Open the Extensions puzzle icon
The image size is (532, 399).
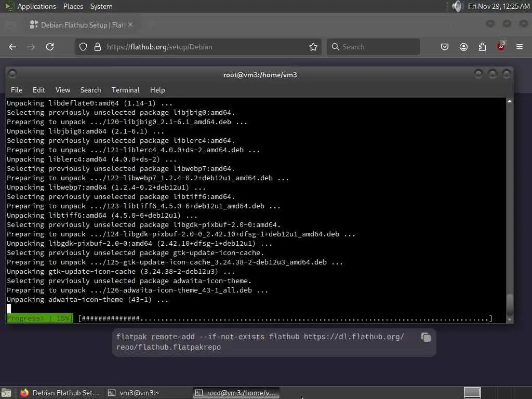tap(482, 47)
